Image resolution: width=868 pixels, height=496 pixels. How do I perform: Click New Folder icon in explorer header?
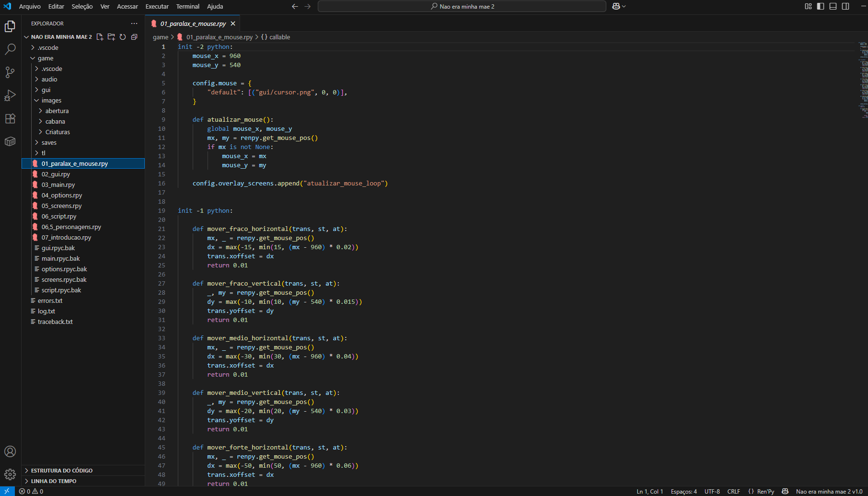point(111,37)
